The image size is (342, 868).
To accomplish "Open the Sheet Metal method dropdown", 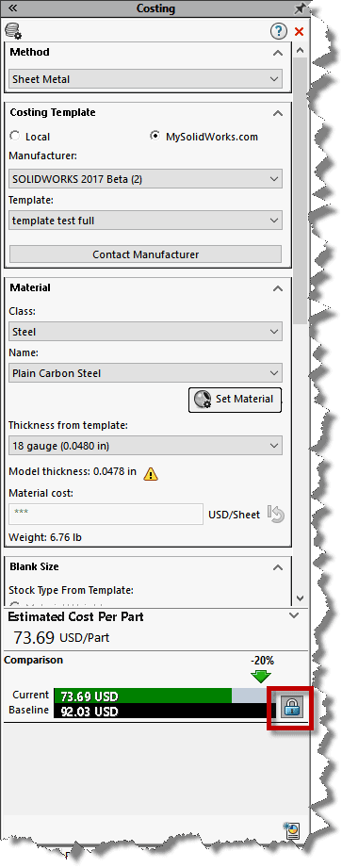I will click(x=146, y=79).
